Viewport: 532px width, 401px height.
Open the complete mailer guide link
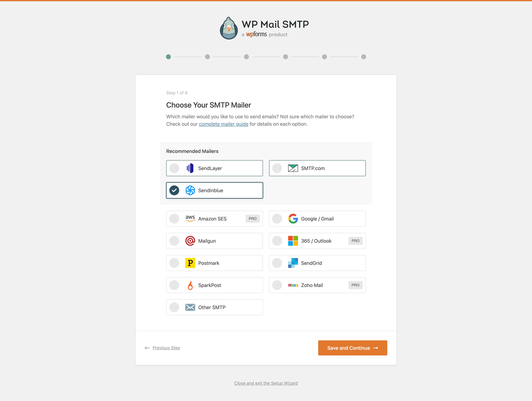pyautogui.click(x=223, y=124)
